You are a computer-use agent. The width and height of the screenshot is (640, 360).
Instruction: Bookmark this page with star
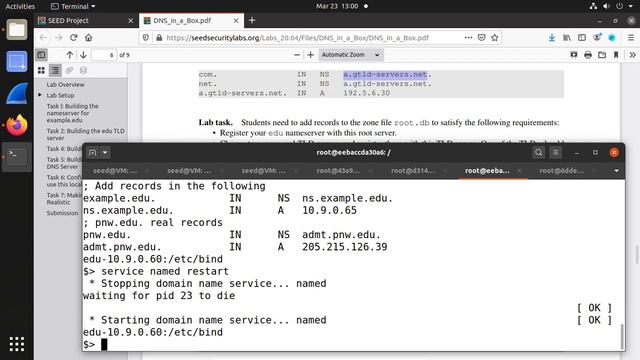coord(495,38)
